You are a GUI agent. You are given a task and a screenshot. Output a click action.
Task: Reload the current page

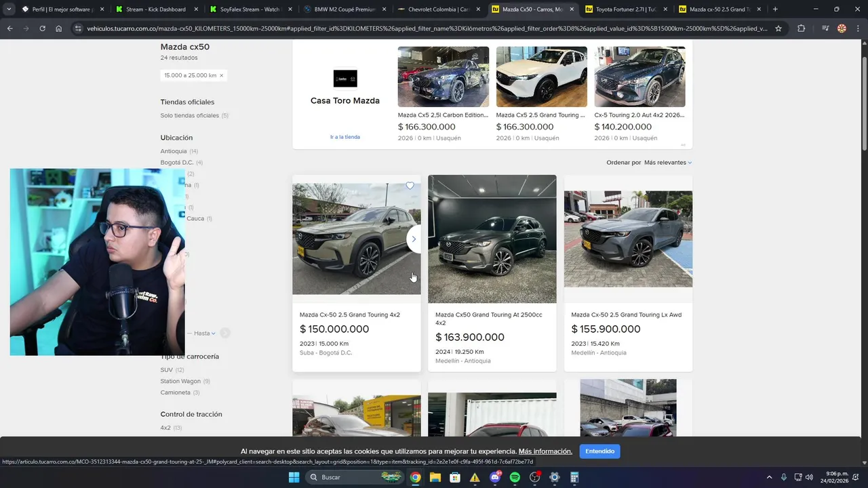pyautogui.click(x=42, y=28)
